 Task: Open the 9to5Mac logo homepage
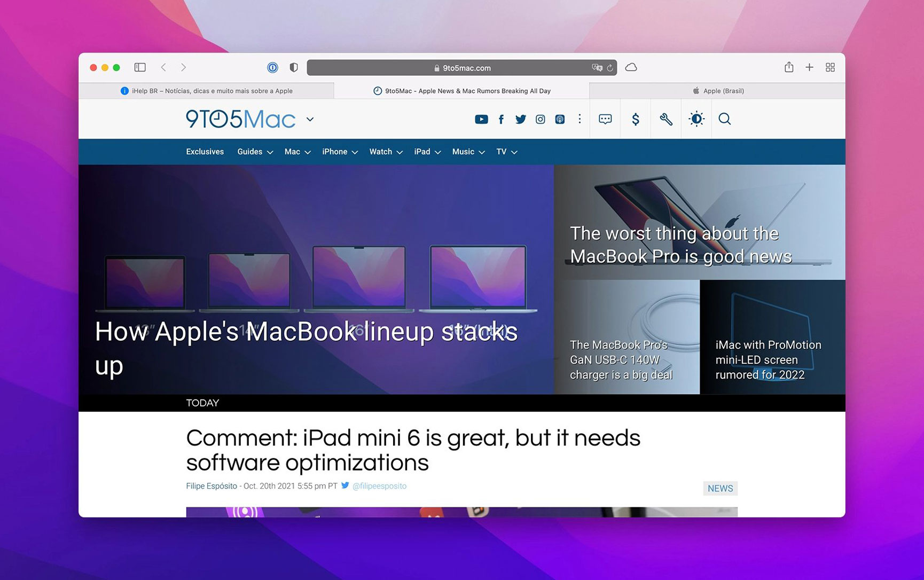click(240, 119)
